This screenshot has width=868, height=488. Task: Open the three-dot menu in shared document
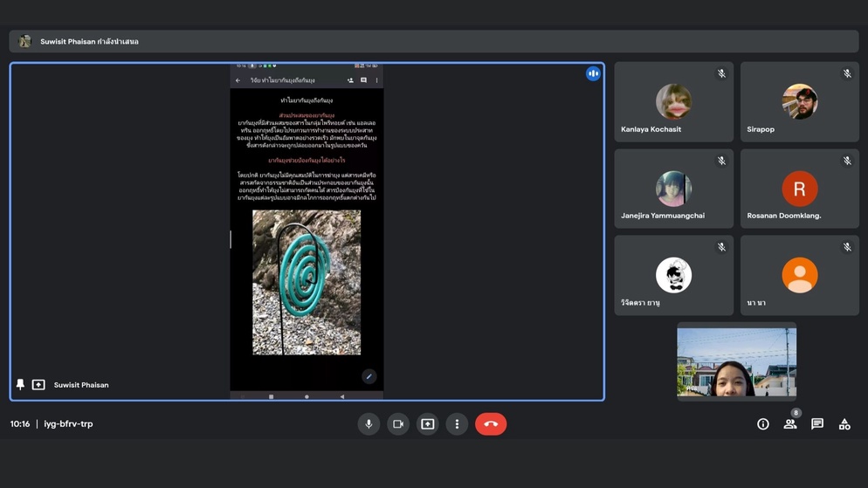tap(377, 80)
